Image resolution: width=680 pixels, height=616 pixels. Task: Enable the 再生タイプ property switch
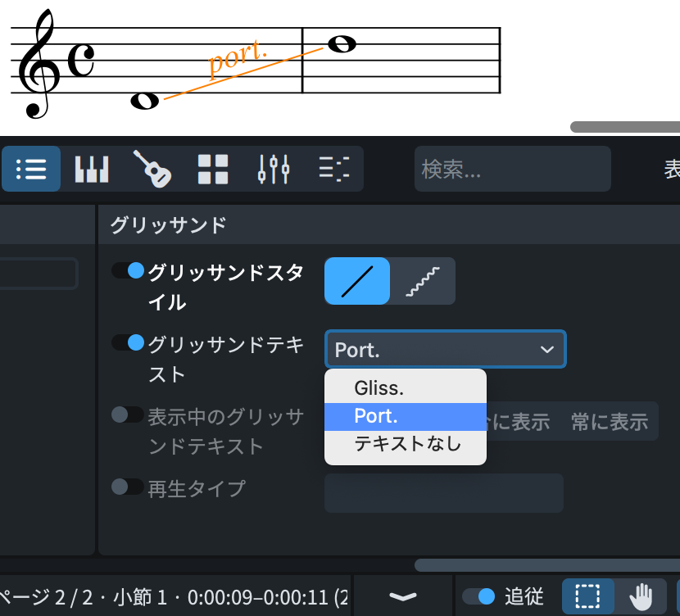pos(128,487)
